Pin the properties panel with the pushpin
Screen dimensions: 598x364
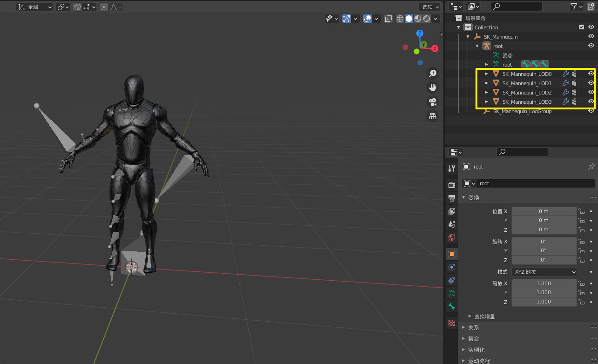click(x=591, y=166)
